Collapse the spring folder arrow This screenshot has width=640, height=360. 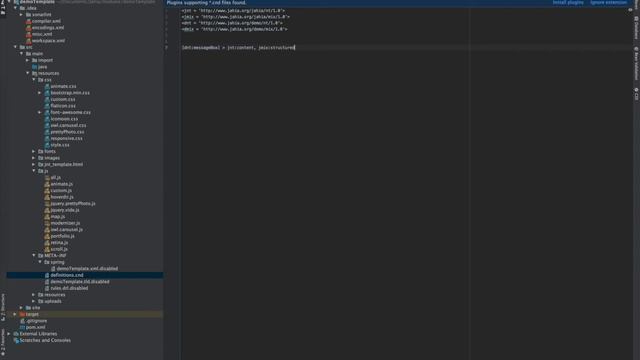coord(40,262)
